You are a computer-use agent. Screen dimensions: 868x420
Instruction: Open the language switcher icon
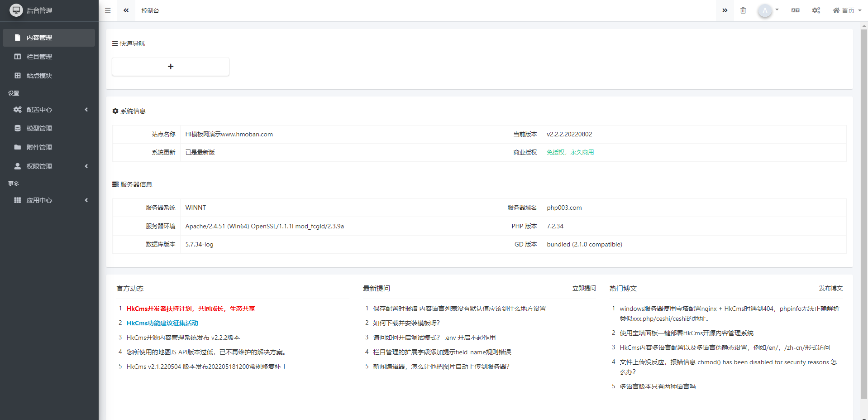[795, 10]
